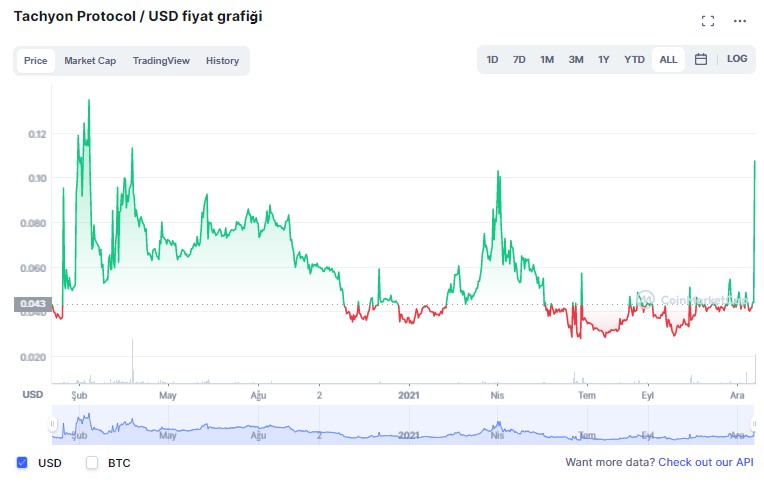Open the History tab
The height and width of the screenshot is (490, 764).
point(222,61)
